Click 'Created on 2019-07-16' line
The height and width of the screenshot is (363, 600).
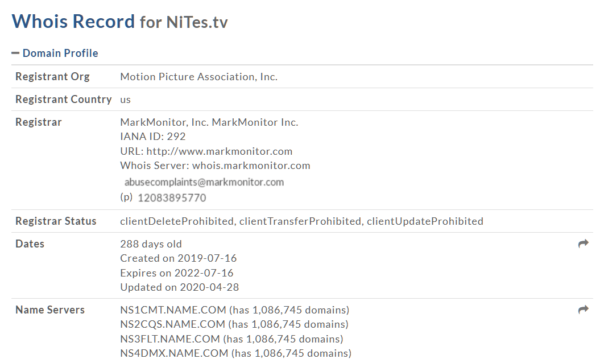click(x=178, y=258)
